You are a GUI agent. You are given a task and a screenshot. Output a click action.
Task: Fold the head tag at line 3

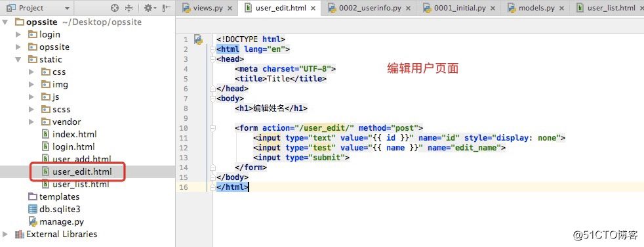click(x=212, y=59)
